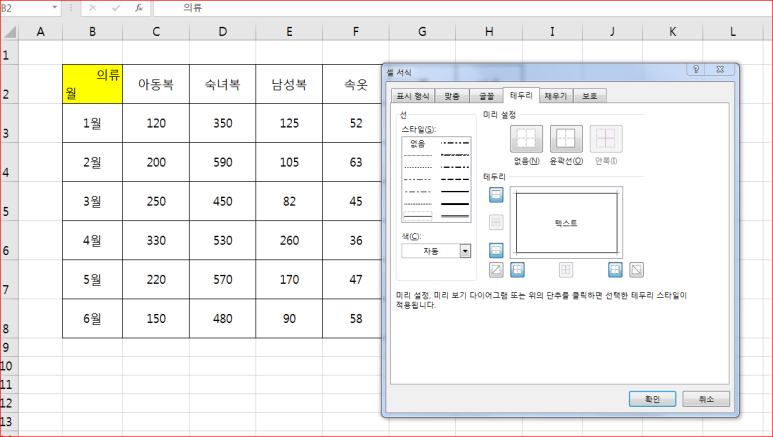
Task: Click the border preview diagram 텍스트 area
Action: (x=566, y=223)
